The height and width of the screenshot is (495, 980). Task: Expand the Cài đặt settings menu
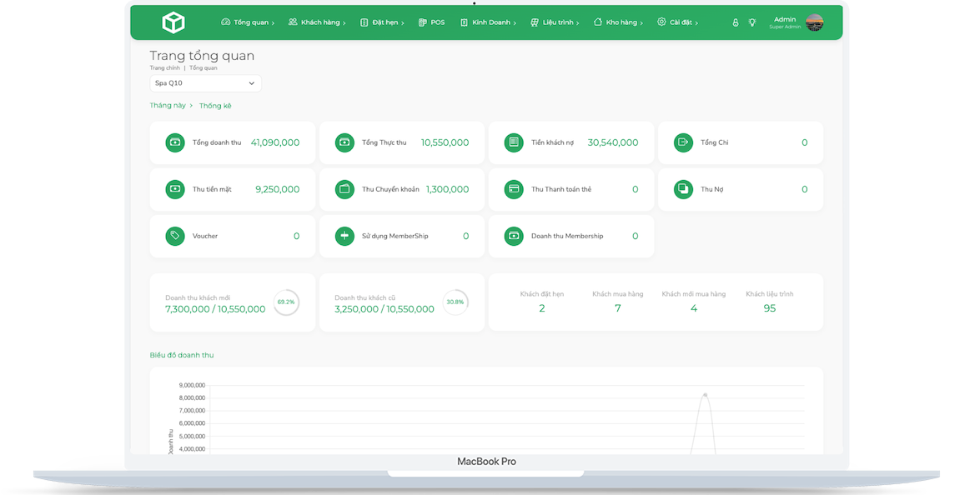(677, 22)
